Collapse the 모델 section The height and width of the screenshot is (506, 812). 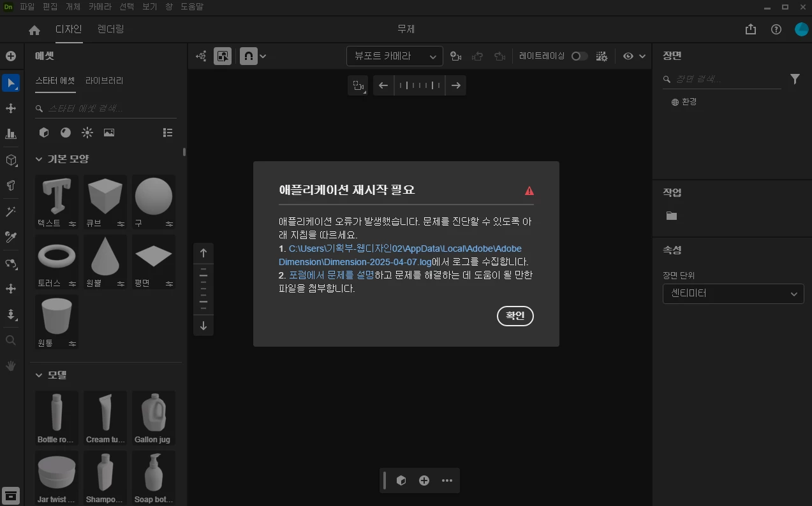pos(39,375)
